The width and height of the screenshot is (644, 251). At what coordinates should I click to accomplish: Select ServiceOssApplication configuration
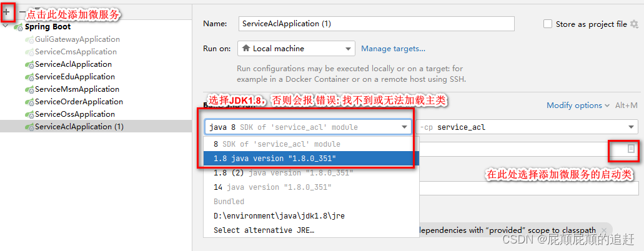(x=75, y=114)
